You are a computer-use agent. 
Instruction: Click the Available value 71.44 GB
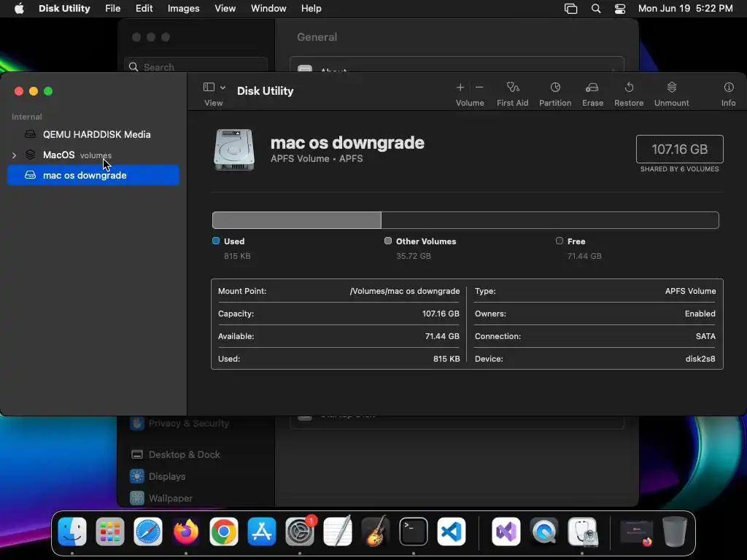442,336
